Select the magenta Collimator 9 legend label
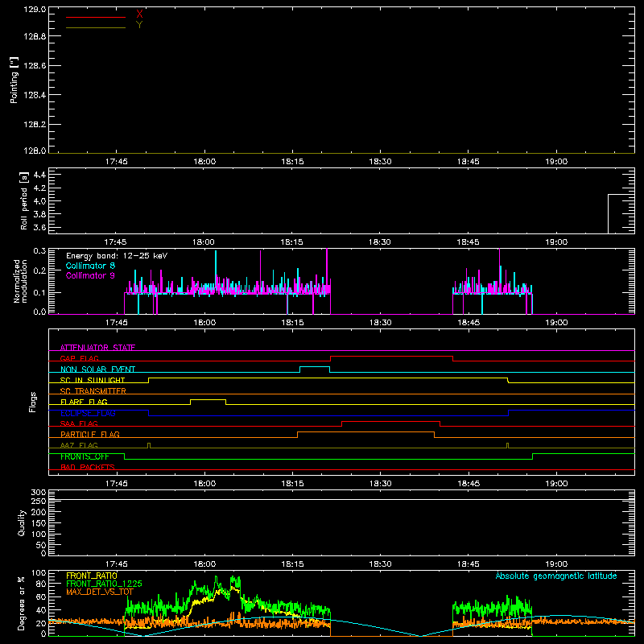The image size is (644, 644). 90,275
